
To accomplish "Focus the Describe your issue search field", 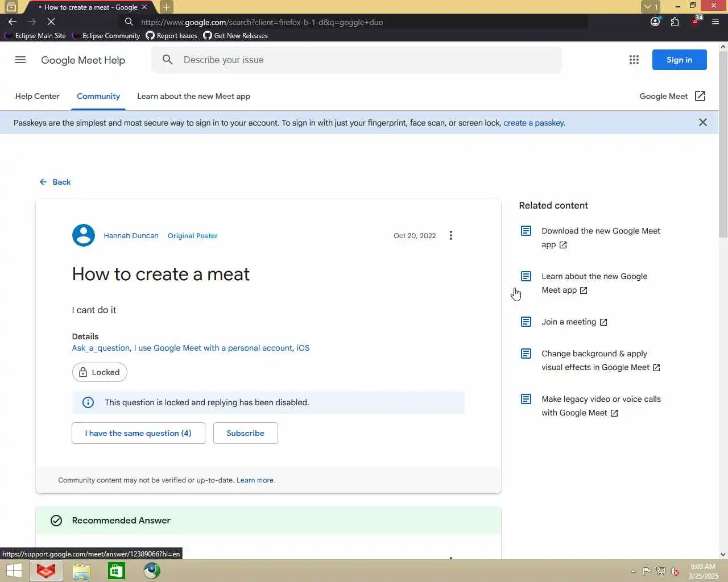I will (x=357, y=60).
